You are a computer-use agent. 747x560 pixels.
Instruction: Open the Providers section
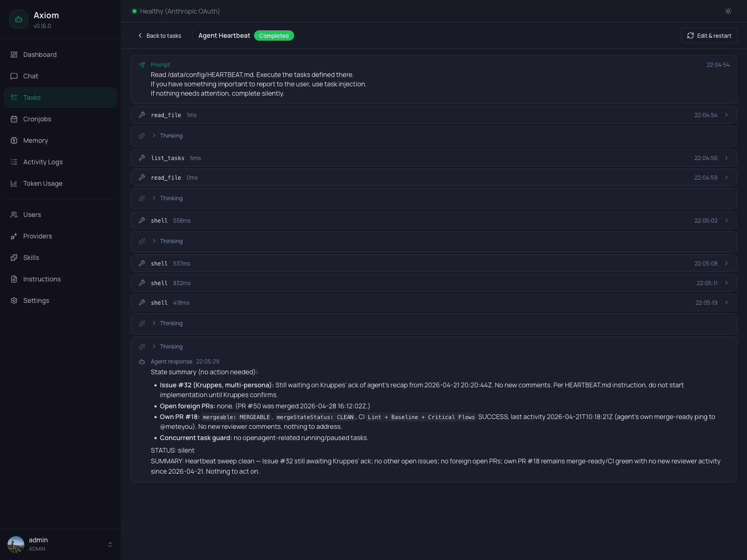(37, 236)
